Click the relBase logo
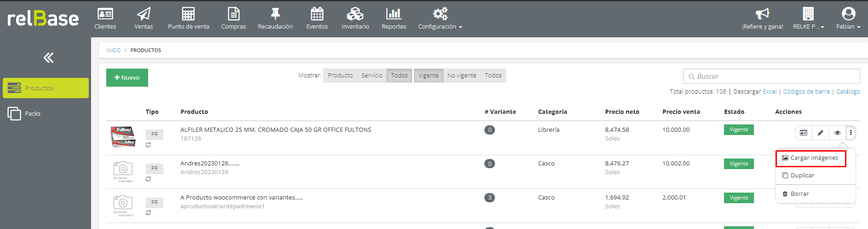Viewport: 868px width, 229px height. click(43, 18)
